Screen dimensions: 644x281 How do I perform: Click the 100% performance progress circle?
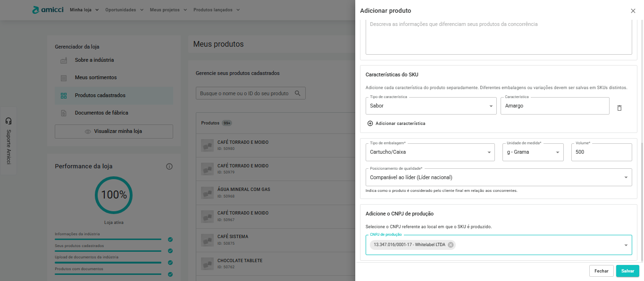click(x=114, y=195)
